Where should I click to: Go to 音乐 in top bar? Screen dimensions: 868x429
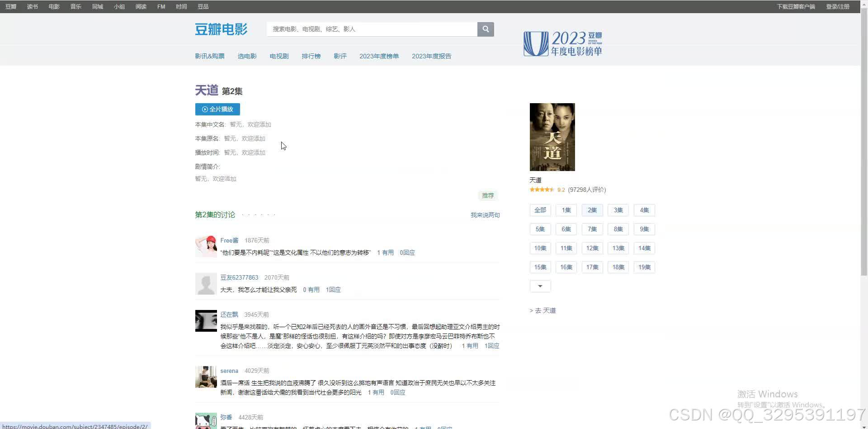click(76, 6)
